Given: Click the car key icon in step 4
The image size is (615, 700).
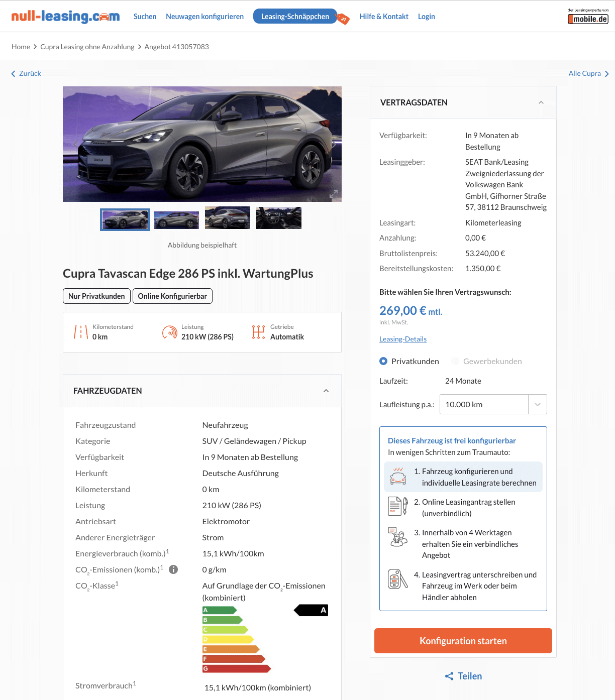Looking at the screenshot, I should [398, 579].
